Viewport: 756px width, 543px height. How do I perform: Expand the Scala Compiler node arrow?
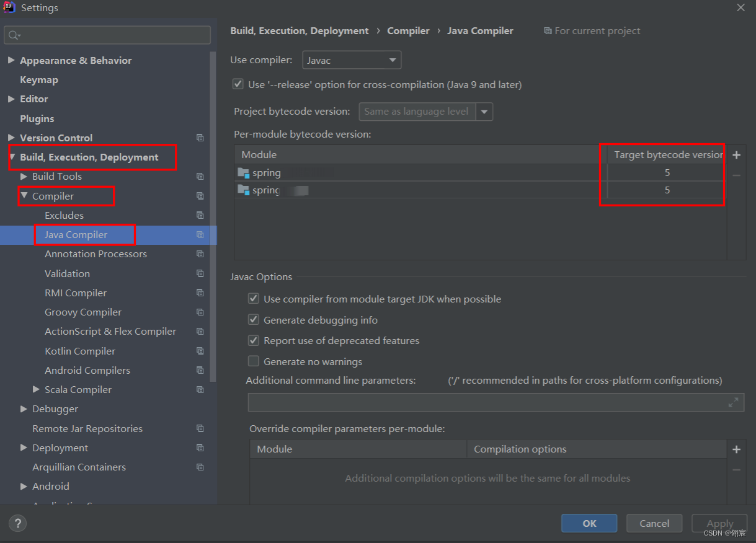click(x=36, y=389)
